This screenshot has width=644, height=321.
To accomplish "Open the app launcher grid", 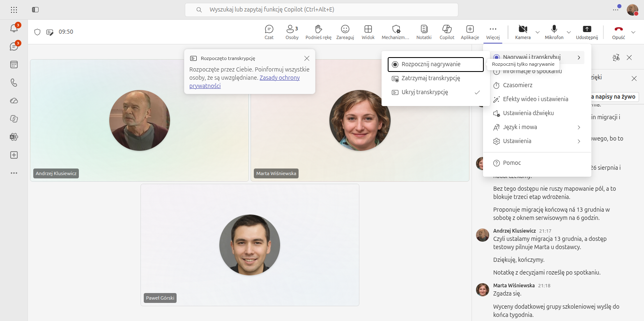I will (14, 9).
